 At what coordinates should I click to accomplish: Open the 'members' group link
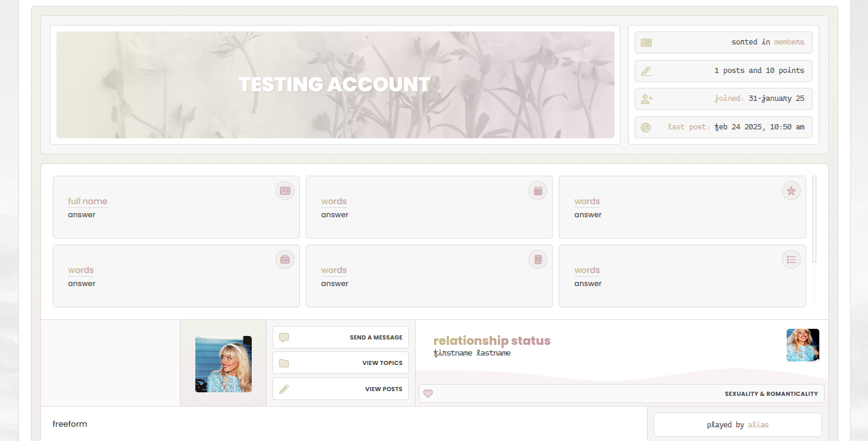pyautogui.click(x=789, y=42)
